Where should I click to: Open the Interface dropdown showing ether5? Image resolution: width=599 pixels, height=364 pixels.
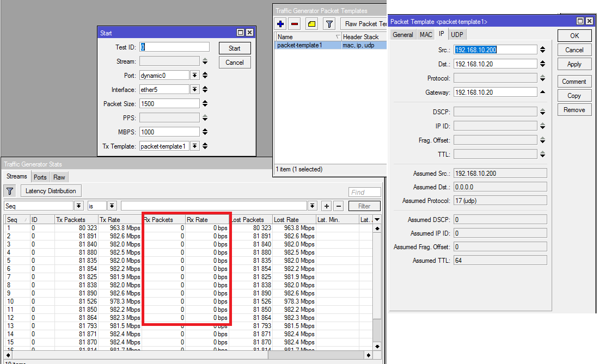tap(194, 89)
